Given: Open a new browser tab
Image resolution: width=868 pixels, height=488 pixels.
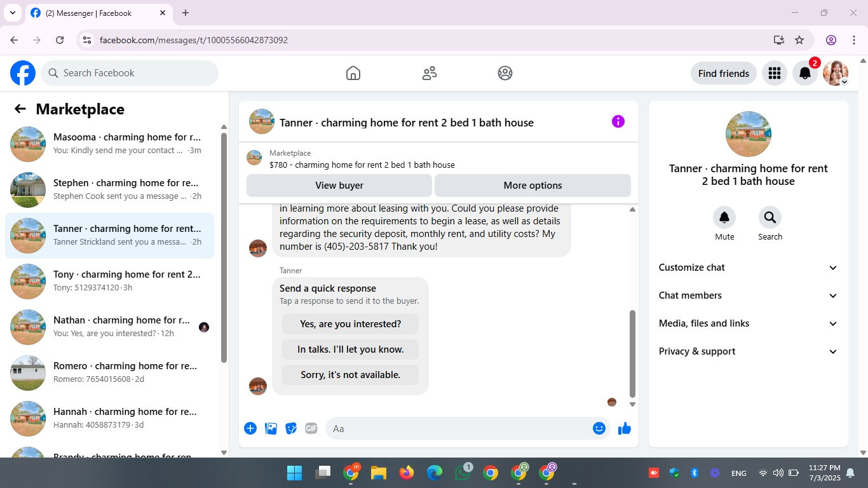Looking at the screenshot, I should 186,13.
